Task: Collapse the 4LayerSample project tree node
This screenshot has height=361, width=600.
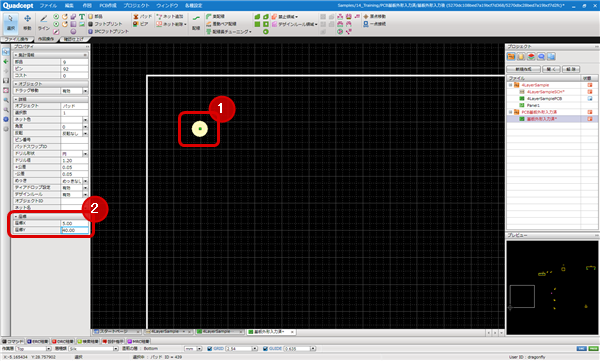Action: 510,85
